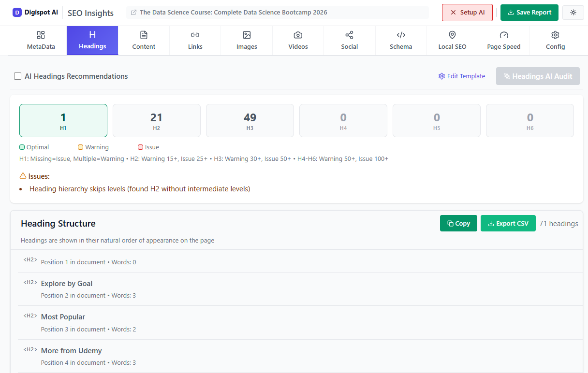This screenshot has height=373, width=588.
Task: Select the H4 count card
Action: click(343, 121)
